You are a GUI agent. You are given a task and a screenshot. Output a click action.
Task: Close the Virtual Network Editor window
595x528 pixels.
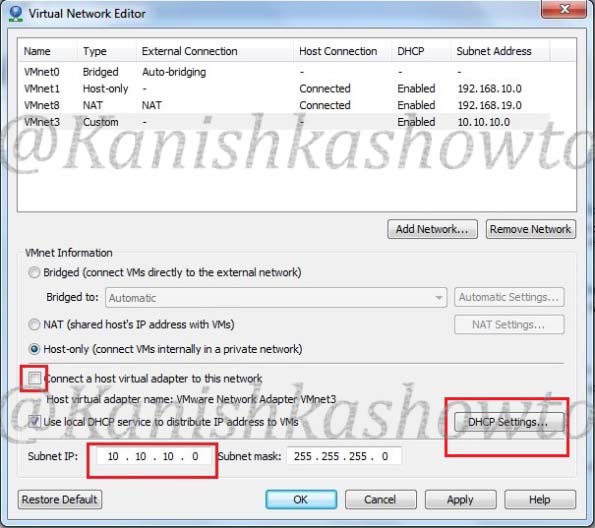pos(564,9)
